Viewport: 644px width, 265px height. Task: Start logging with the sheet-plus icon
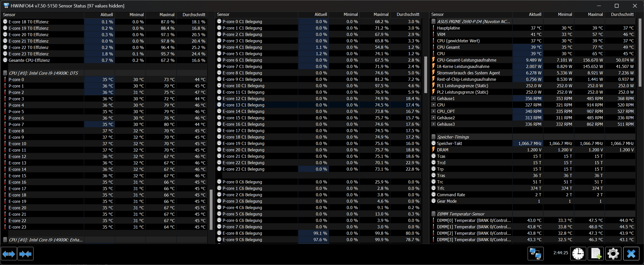pos(596,254)
